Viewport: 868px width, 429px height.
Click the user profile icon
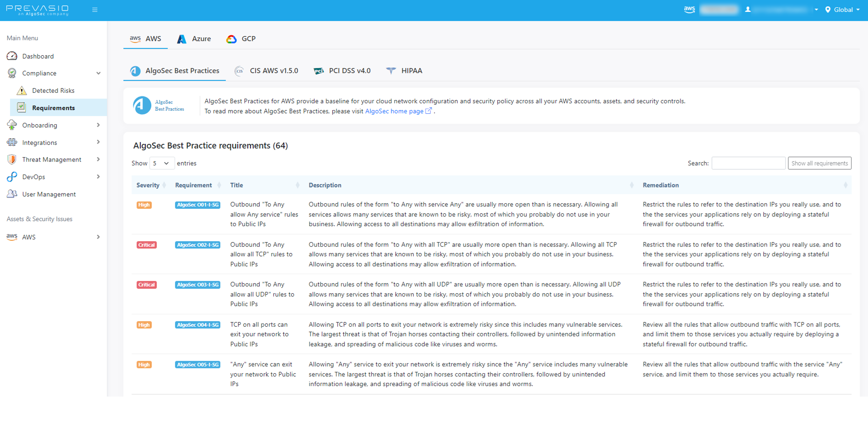point(748,9)
